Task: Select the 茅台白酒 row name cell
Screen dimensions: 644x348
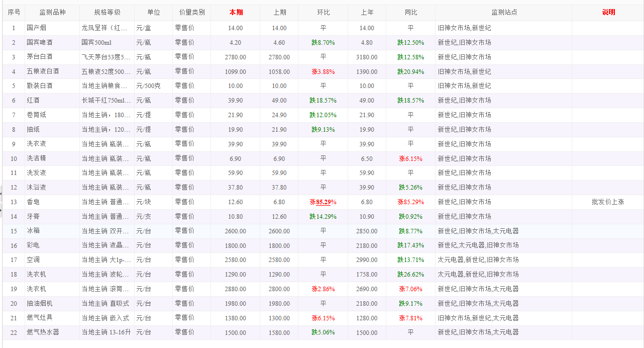Action: pos(40,57)
